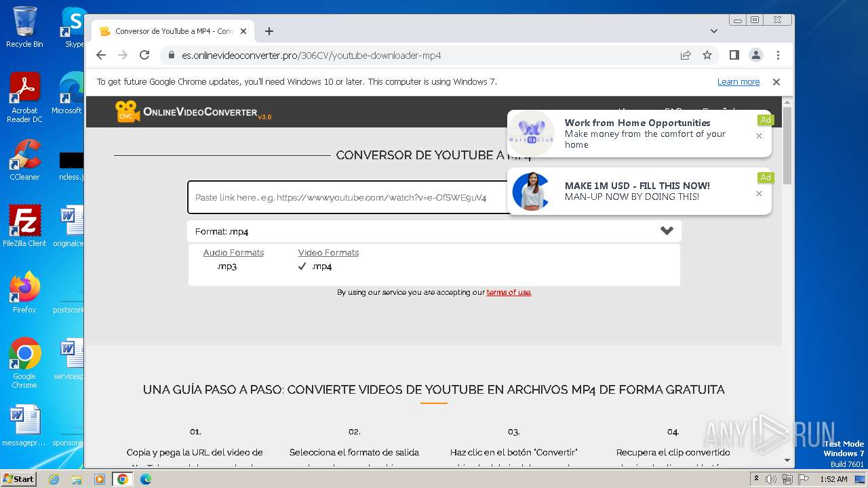
Task: Open Acrobat Reader DC desktop icon
Action: (24, 98)
